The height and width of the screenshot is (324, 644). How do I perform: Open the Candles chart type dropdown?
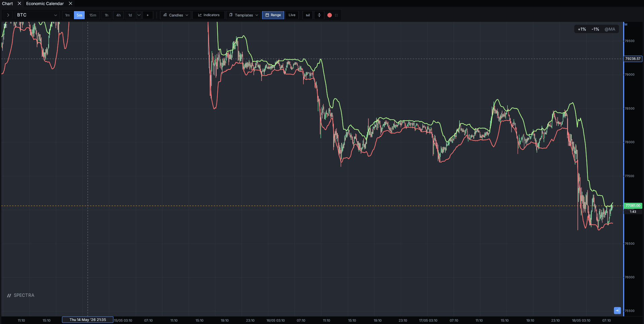pos(176,15)
